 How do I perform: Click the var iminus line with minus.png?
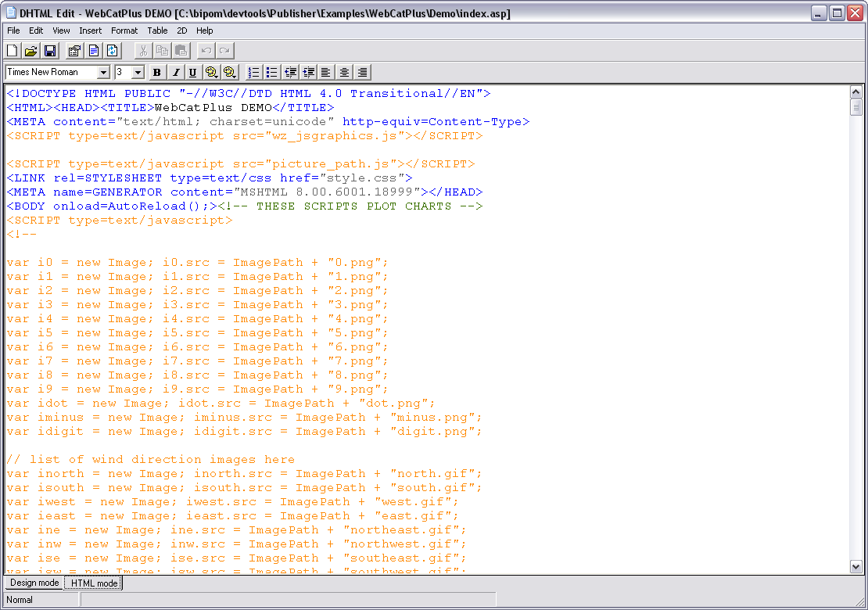(244, 418)
